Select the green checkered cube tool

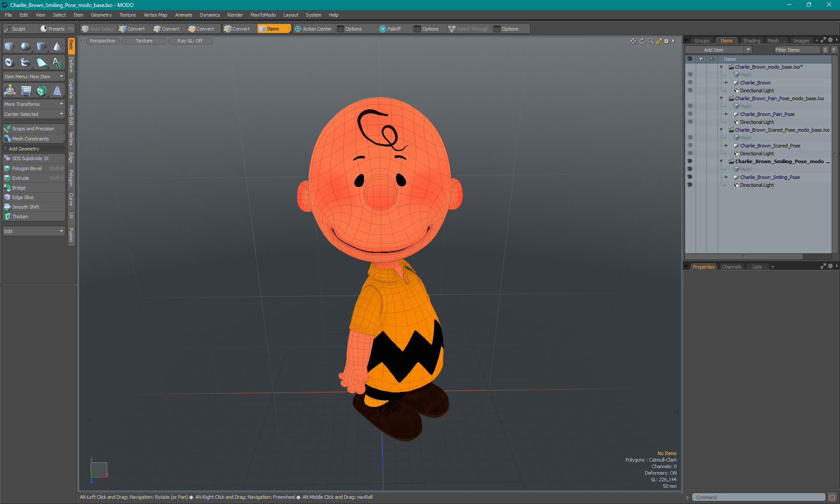point(41,91)
